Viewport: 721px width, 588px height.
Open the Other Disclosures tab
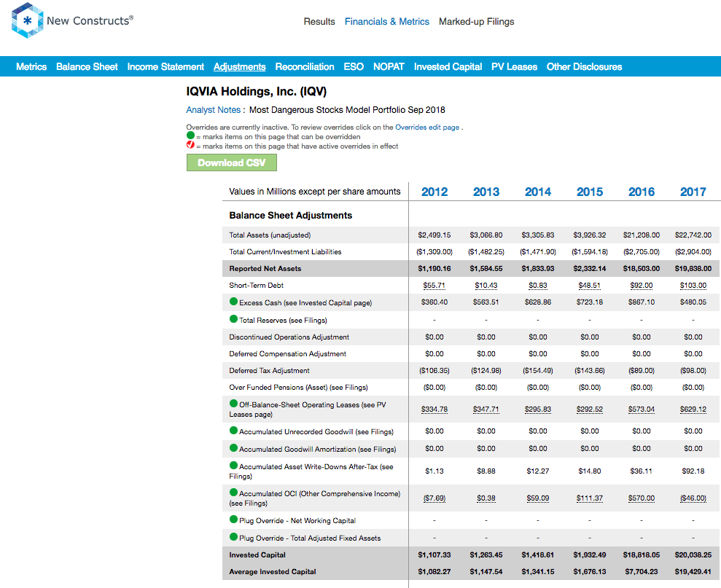tap(584, 66)
